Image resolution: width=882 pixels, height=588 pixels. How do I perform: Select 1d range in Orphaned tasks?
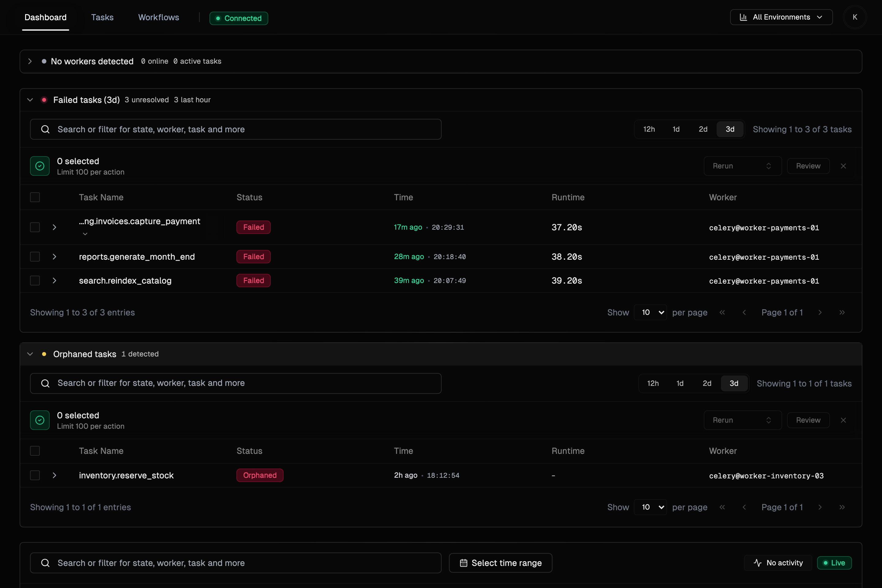(x=680, y=384)
